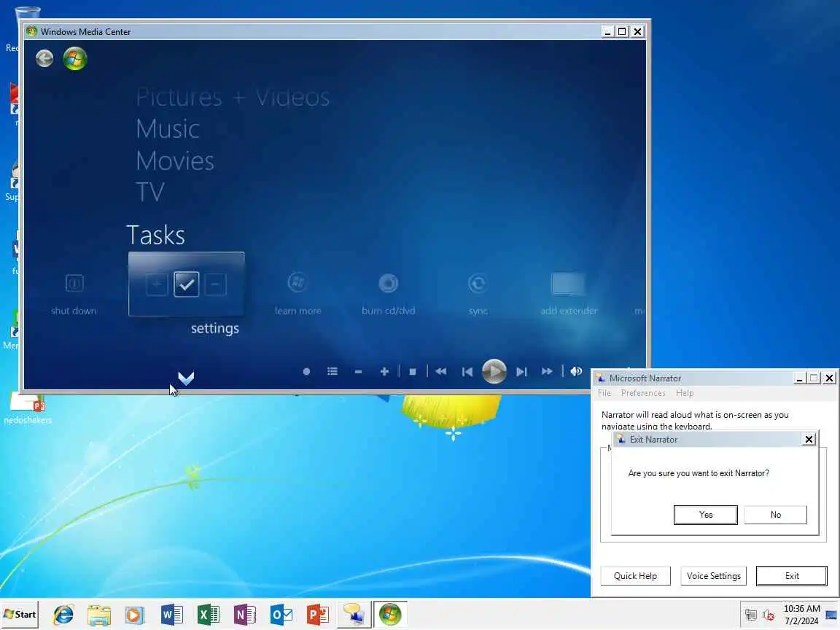The height and width of the screenshot is (630, 840).
Task: Click the Media Center icon in title bar
Action: 31,31
